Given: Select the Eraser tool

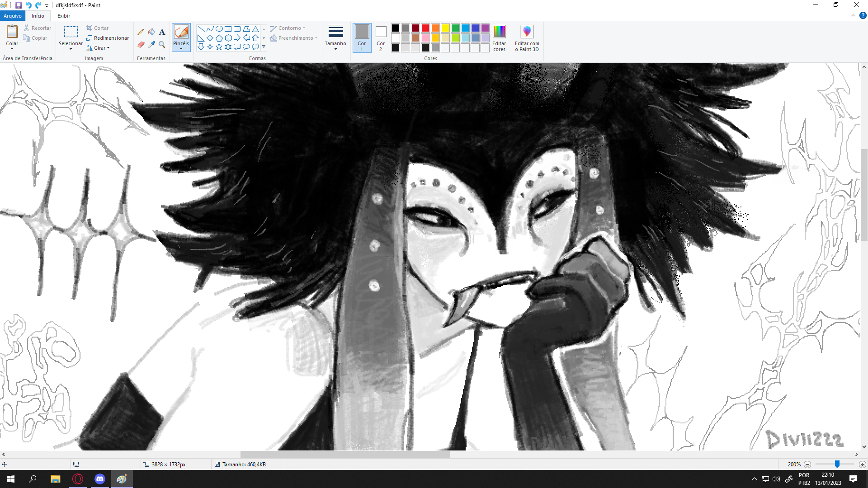Looking at the screenshot, I should (141, 44).
